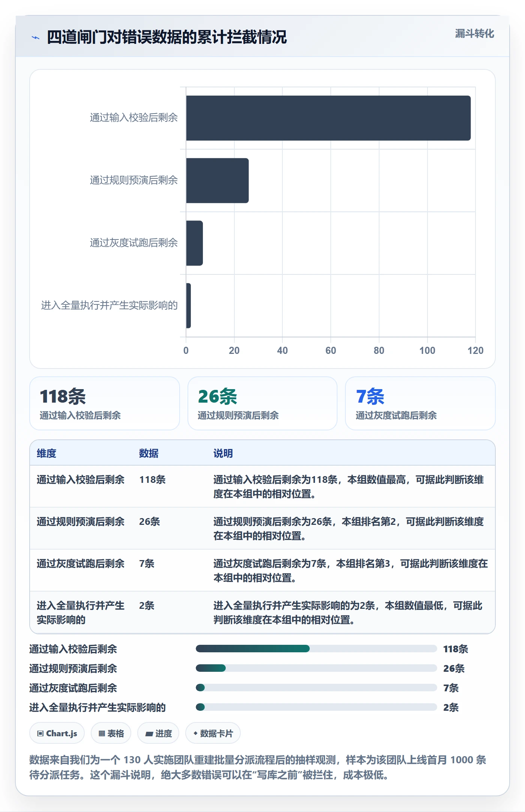Select the 26条 stat card
The height and width of the screenshot is (812, 525).
(x=262, y=403)
